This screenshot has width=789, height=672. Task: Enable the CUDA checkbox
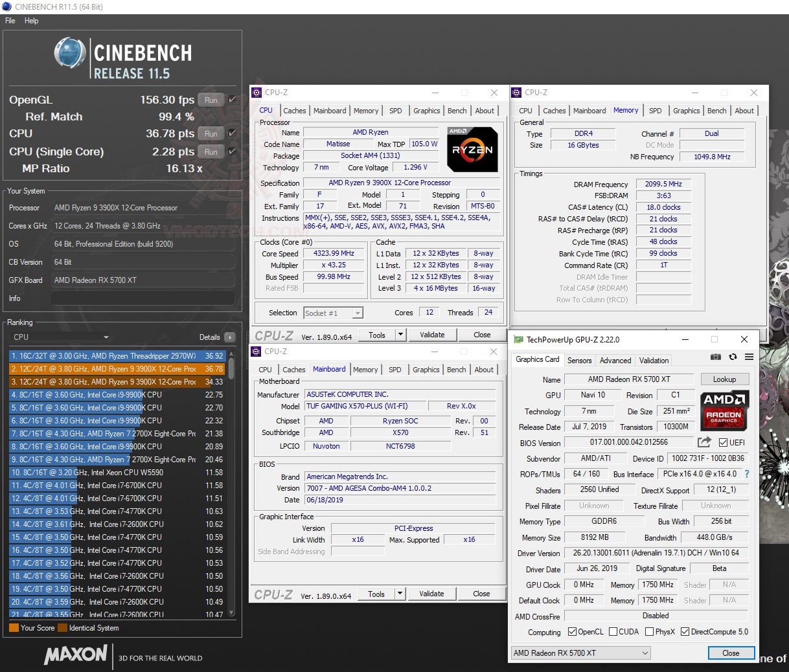click(x=613, y=632)
